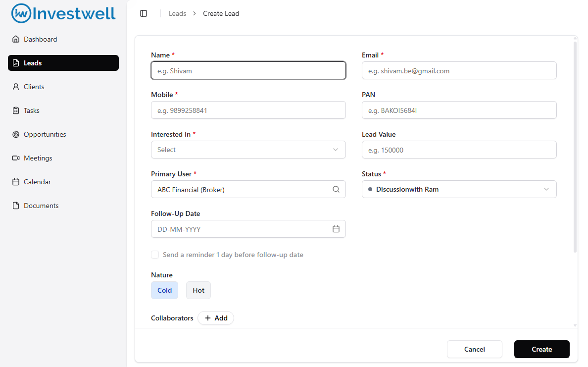Screen dimensions: 588x367
Task: Click the form vertical scrollbar
Action: point(575,147)
